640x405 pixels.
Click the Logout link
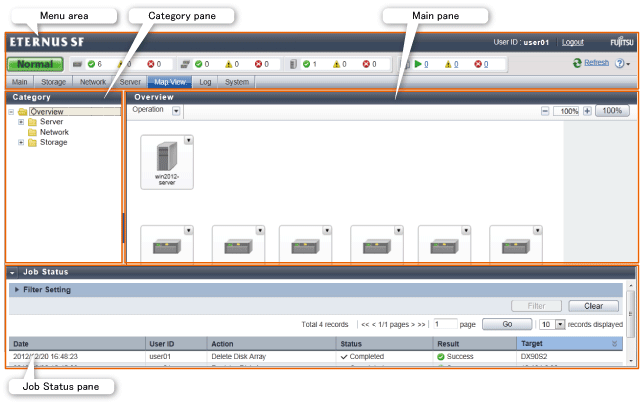click(x=573, y=42)
